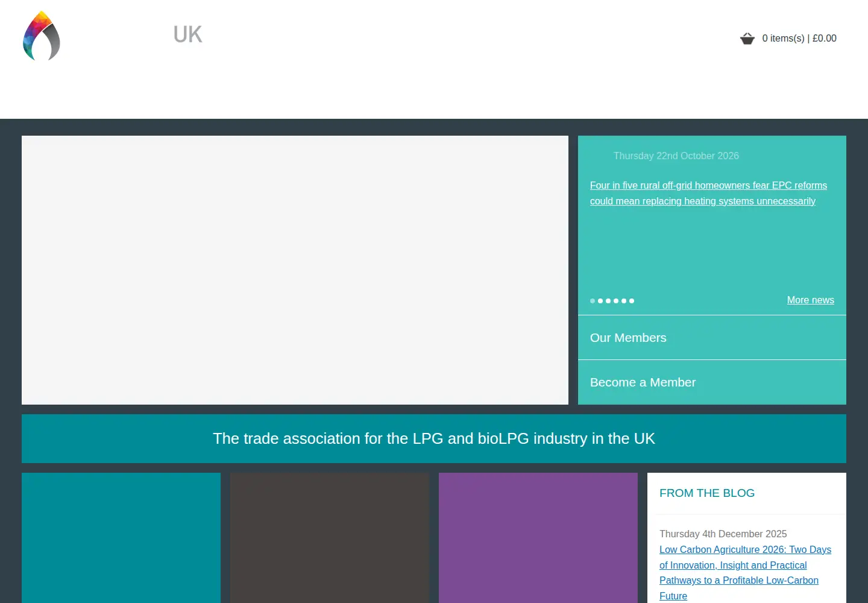
Task: Open the EPC reforms rural homeowners news article
Action: (x=708, y=193)
